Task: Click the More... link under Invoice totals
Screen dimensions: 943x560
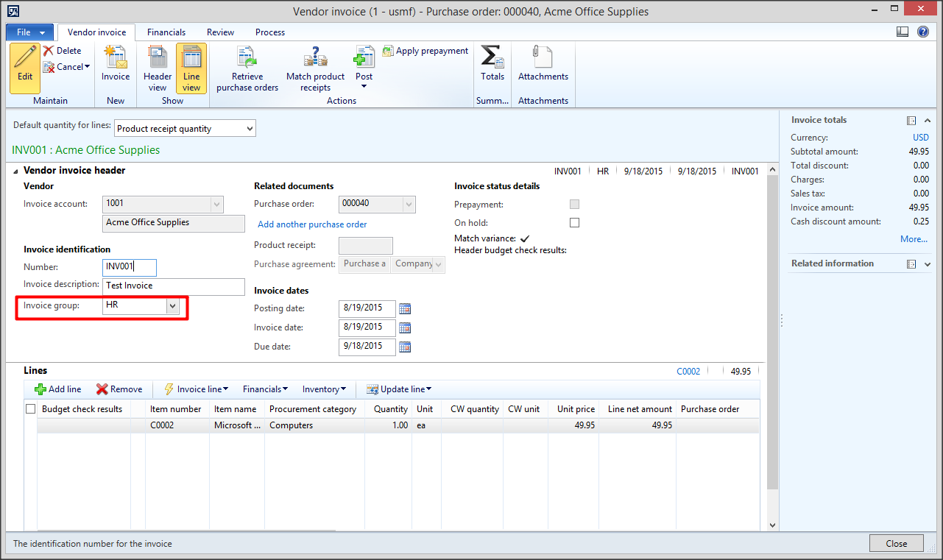Action: [x=914, y=239]
